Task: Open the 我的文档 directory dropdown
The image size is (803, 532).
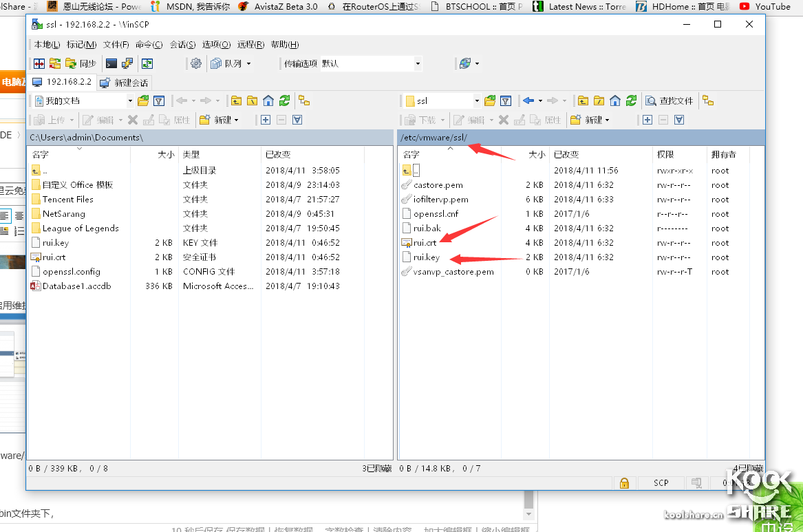Action: pos(129,101)
